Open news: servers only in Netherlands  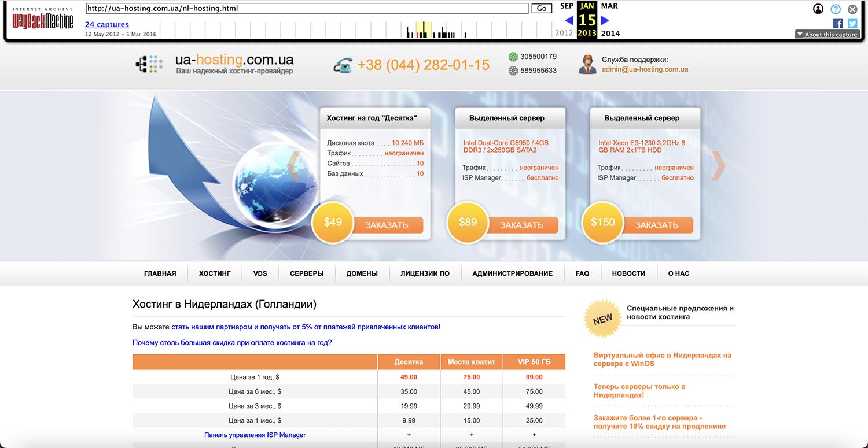(x=639, y=391)
